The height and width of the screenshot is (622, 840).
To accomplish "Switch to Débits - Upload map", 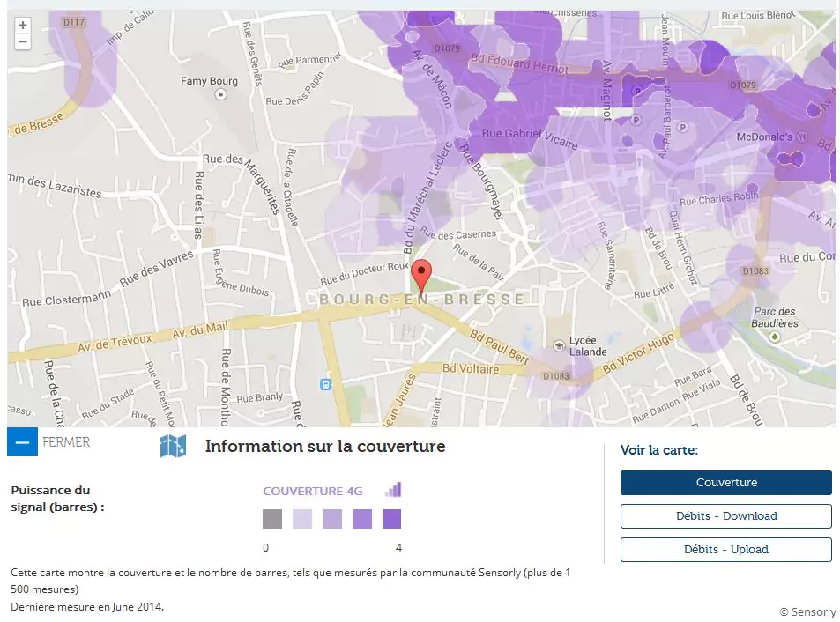I will tap(725, 550).
